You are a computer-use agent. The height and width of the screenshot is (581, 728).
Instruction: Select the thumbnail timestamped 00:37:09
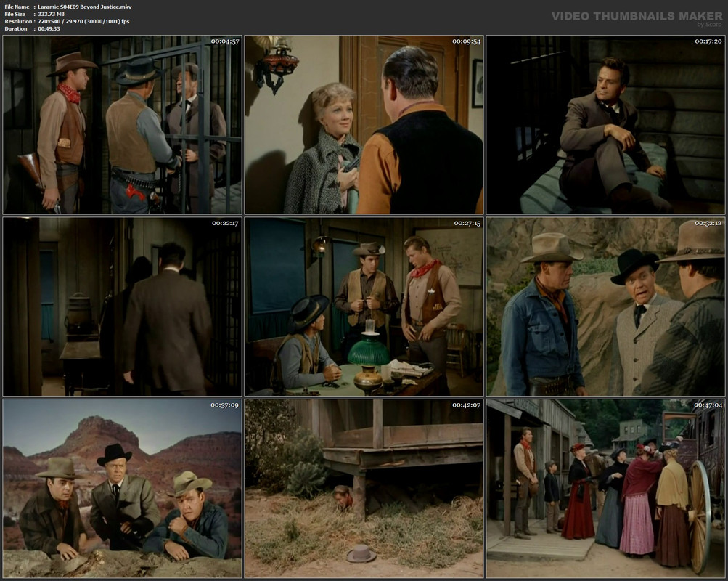click(122, 489)
